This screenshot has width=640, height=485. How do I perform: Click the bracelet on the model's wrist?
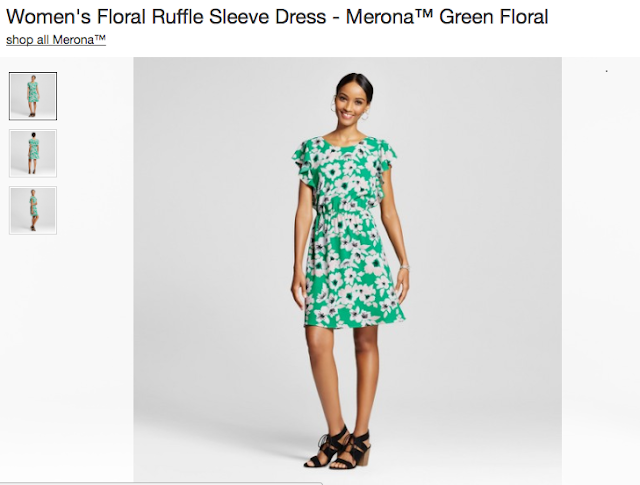[x=404, y=267]
